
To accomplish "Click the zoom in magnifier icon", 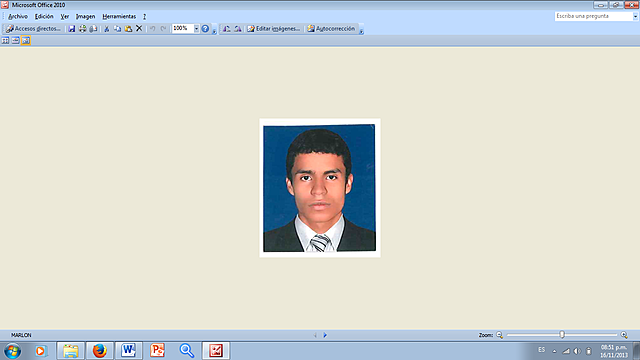I will pos(624,335).
